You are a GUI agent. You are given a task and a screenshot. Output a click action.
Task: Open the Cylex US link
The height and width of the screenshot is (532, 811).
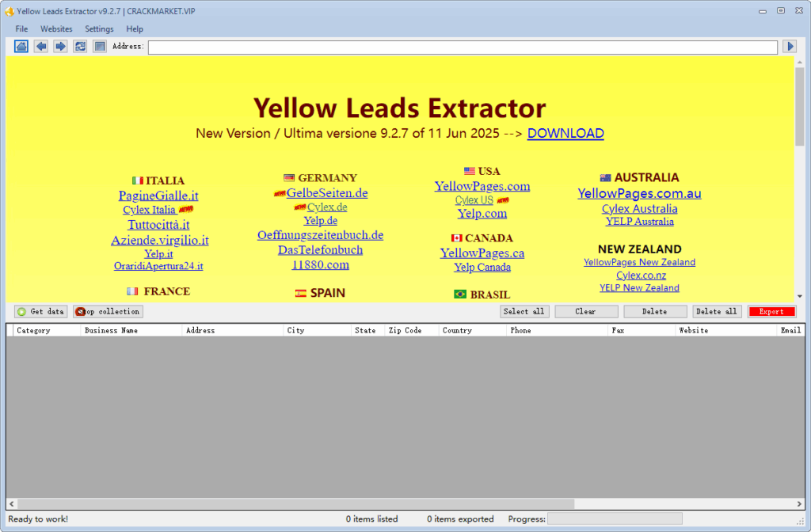474,200
